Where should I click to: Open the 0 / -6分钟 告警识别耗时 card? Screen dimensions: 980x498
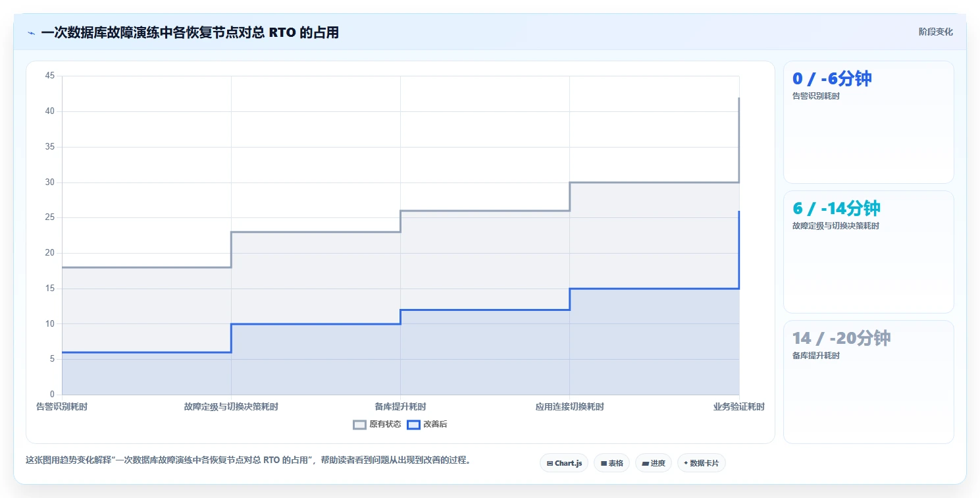pyautogui.click(x=868, y=122)
